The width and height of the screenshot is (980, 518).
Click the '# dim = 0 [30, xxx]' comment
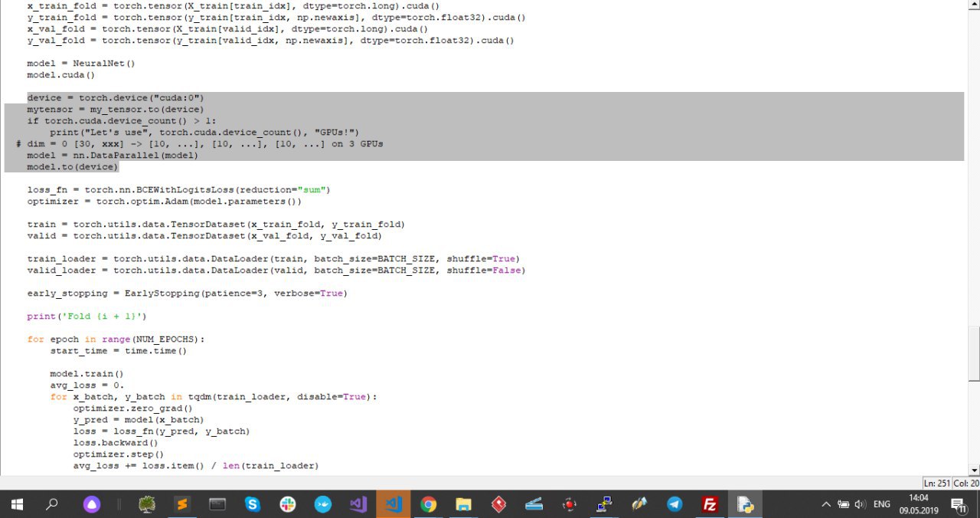tap(199, 144)
